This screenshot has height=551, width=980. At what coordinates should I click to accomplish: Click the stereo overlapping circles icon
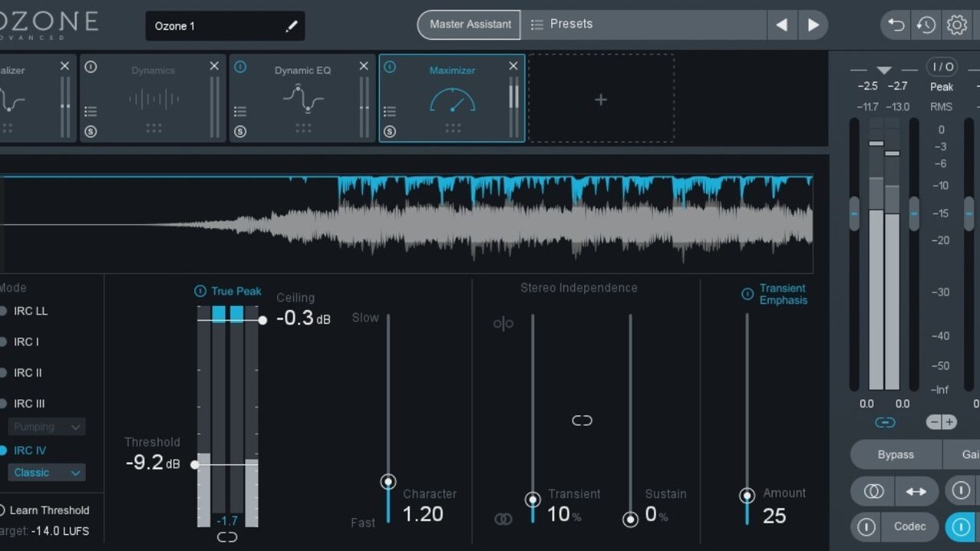(x=873, y=492)
